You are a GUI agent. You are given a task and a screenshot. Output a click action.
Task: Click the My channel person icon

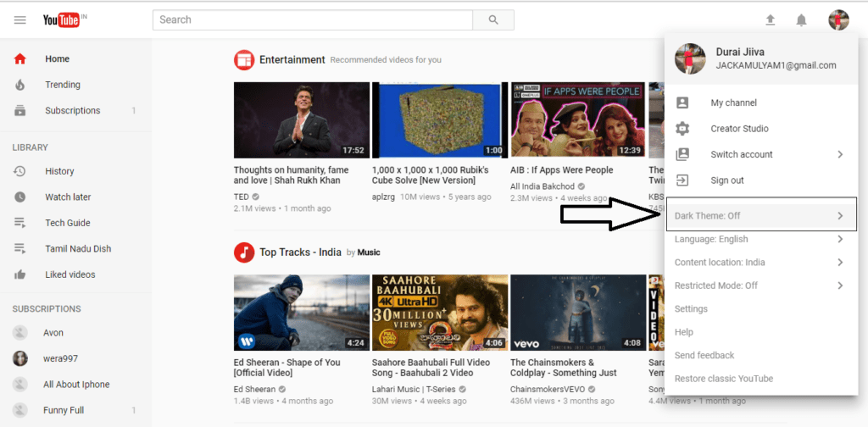[x=682, y=103]
